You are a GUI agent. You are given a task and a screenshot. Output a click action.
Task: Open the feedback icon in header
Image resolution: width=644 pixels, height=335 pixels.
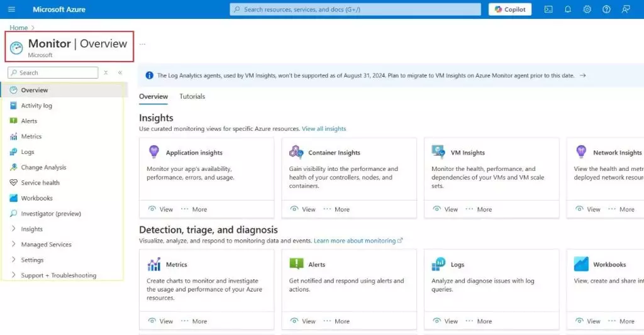coord(626,9)
